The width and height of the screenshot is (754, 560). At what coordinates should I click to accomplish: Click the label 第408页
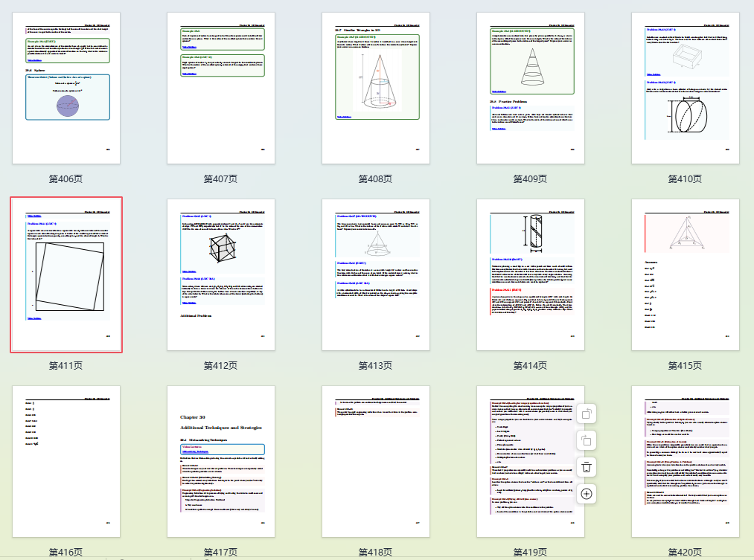[376, 179]
